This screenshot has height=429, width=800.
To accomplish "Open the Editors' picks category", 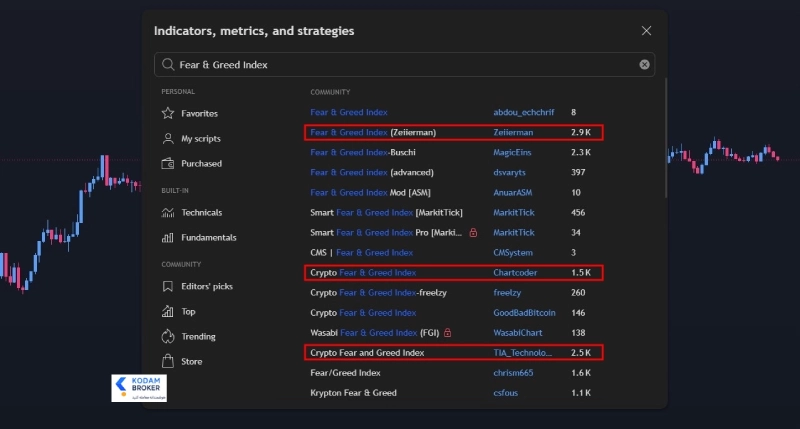I will [206, 286].
